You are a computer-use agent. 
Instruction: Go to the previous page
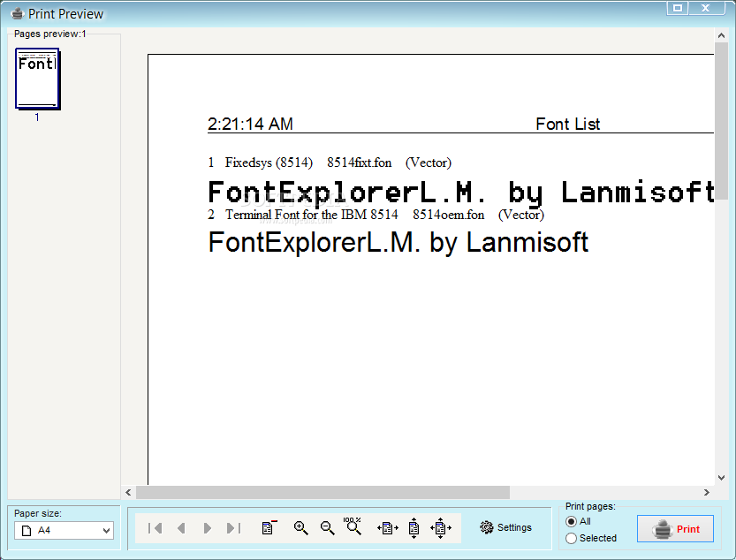click(x=181, y=528)
